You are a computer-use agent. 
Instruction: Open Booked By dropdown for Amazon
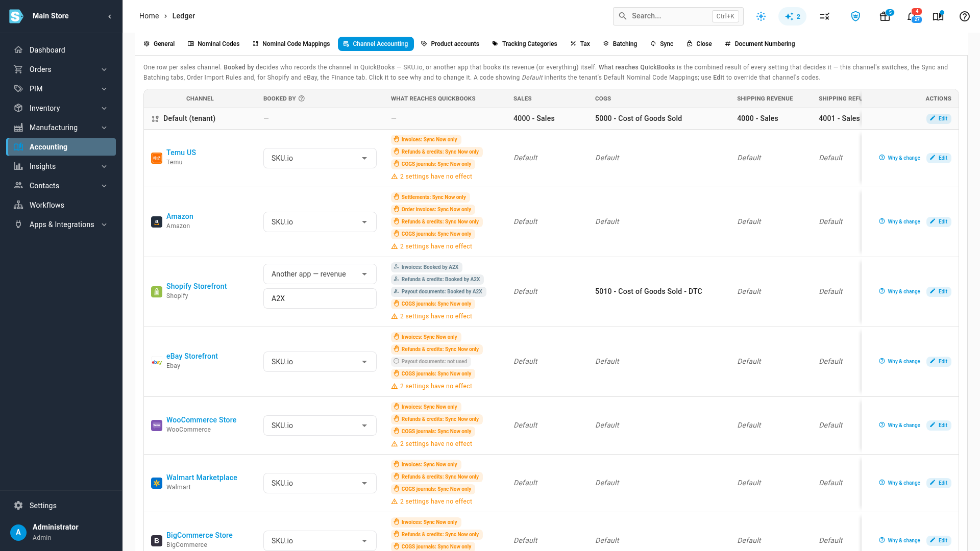coord(320,222)
